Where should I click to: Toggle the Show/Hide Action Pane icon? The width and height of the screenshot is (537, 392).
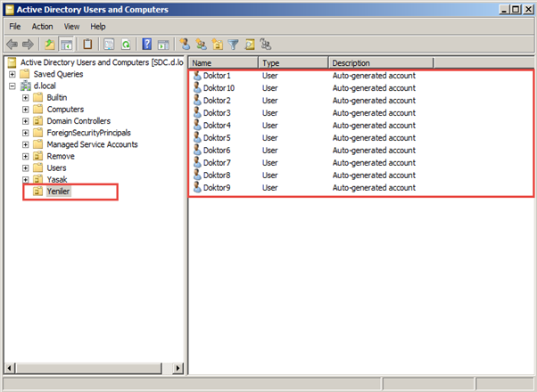(163, 45)
